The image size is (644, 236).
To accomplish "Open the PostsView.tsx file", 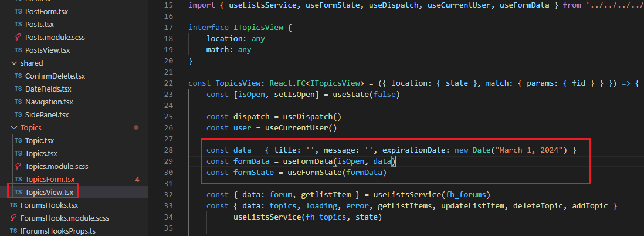I will (47, 50).
